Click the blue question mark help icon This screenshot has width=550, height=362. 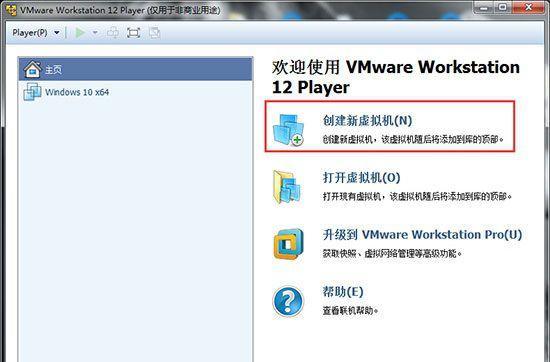pos(288,301)
